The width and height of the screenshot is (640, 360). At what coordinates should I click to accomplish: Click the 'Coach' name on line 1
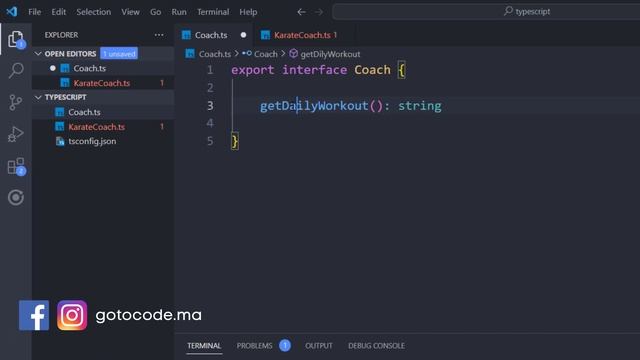(x=372, y=70)
